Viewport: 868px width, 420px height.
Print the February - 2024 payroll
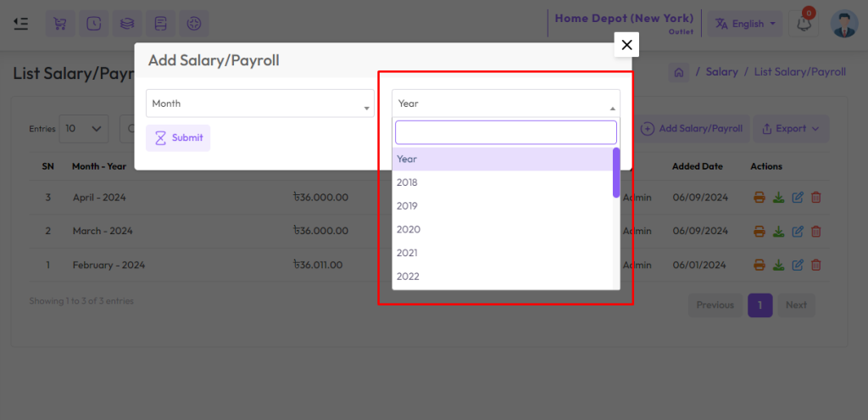click(x=759, y=265)
